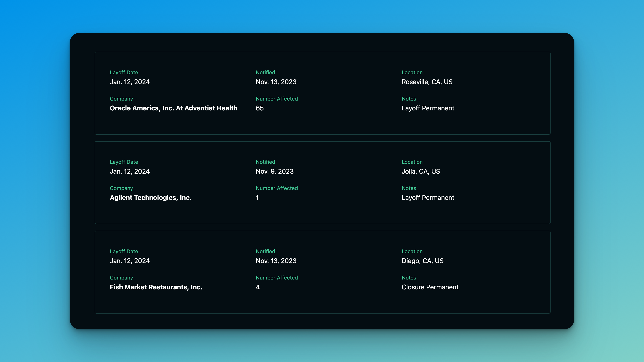Select the company name Oracle America, Inc. At Adventist Health
Image resolution: width=644 pixels, height=362 pixels.
[x=174, y=108]
